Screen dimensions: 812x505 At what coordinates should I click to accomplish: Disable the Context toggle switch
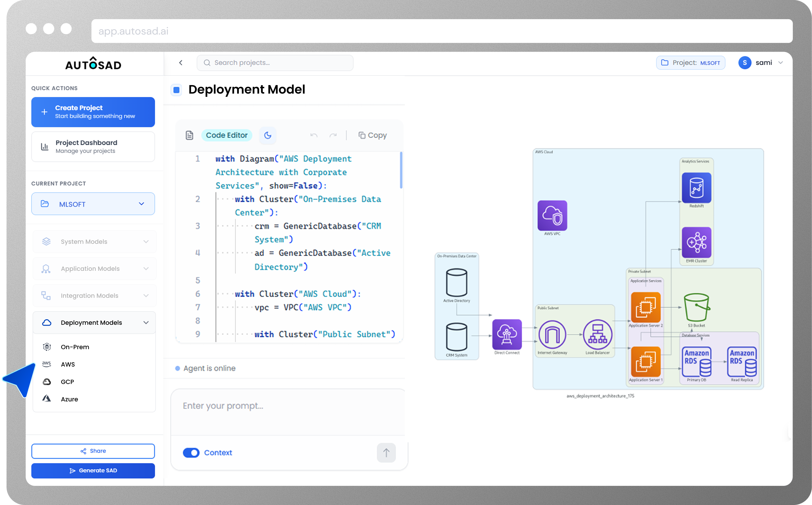[x=191, y=452]
